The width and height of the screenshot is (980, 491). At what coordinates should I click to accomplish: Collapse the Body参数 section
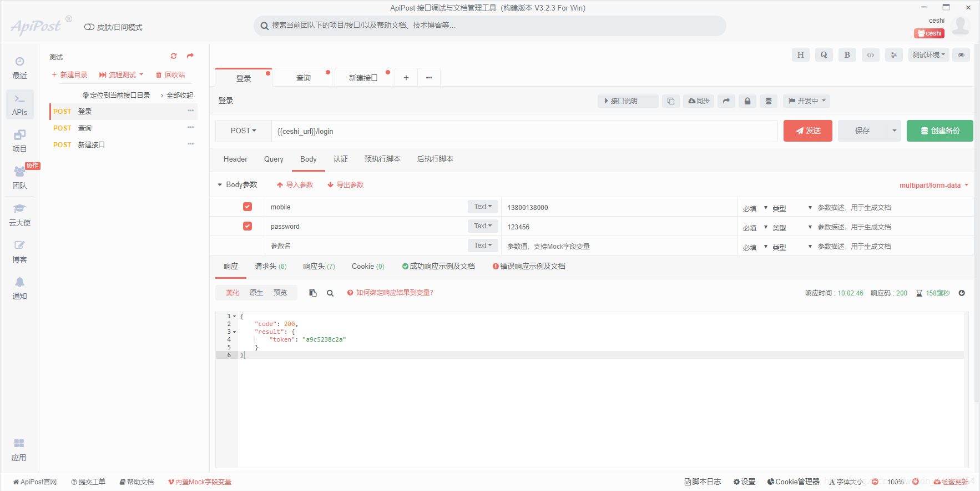coord(220,184)
